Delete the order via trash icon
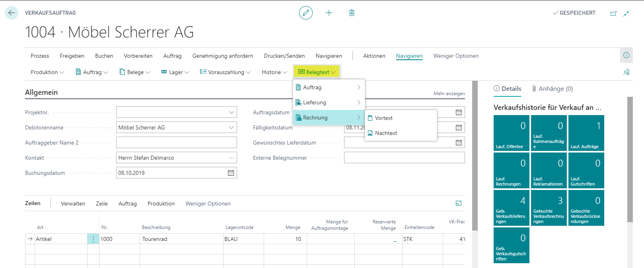Image resolution: width=644 pixels, height=268 pixels. (352, 13)
